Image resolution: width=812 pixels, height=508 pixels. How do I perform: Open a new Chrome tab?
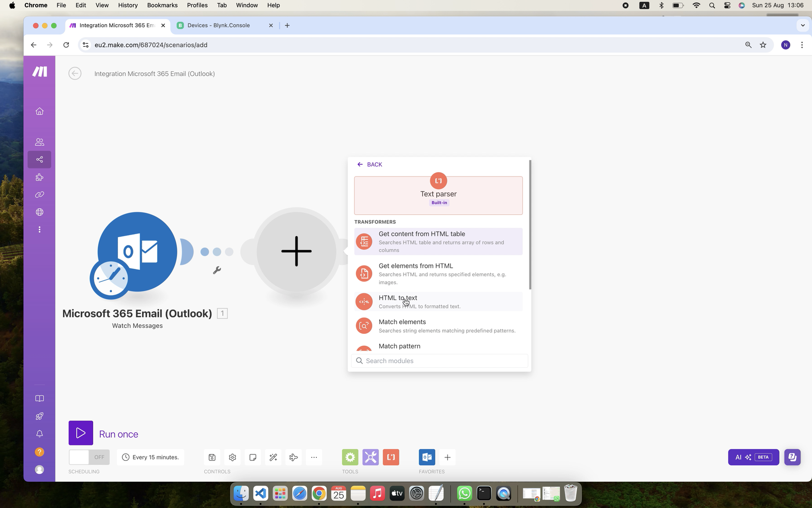tap(287, 25)
